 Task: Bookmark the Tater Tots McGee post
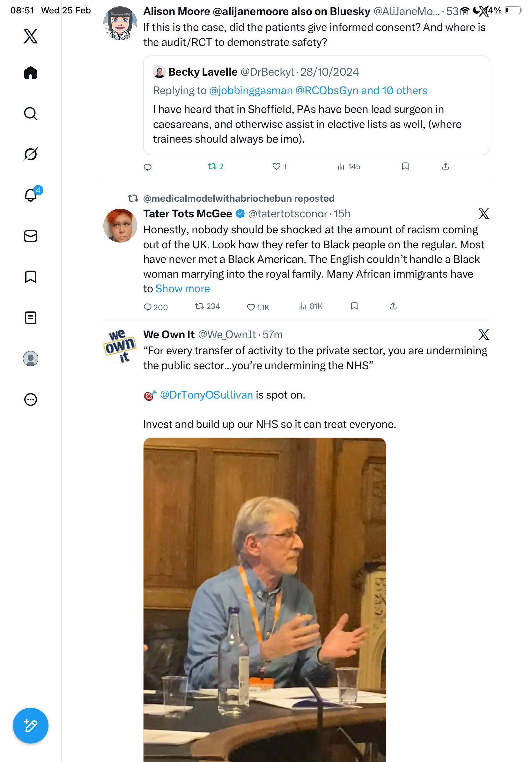click(354, 306)
